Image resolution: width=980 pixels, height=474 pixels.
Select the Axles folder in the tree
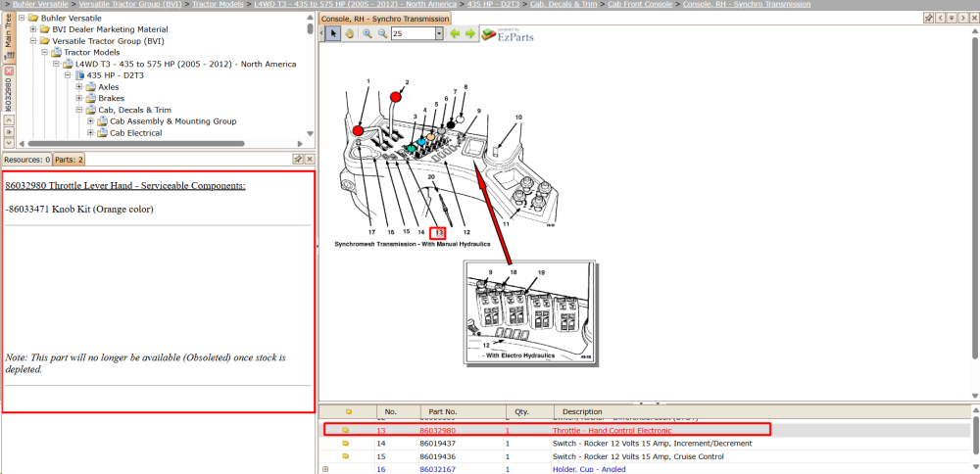pos(109,87)
